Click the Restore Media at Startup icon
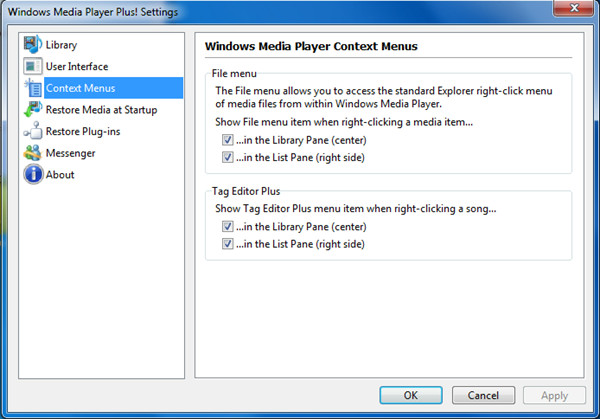 click(33, 109)
